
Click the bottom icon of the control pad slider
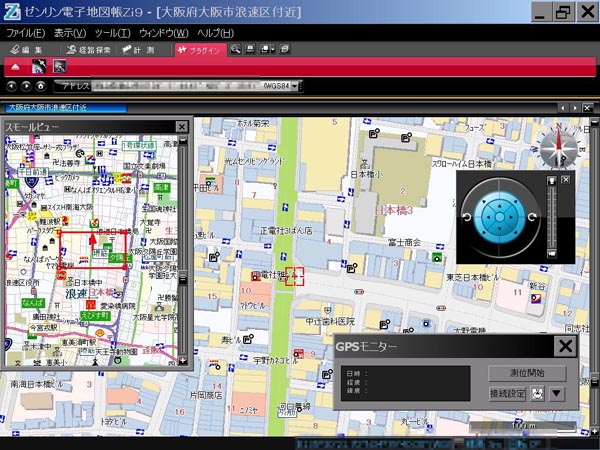pos(551,253)
